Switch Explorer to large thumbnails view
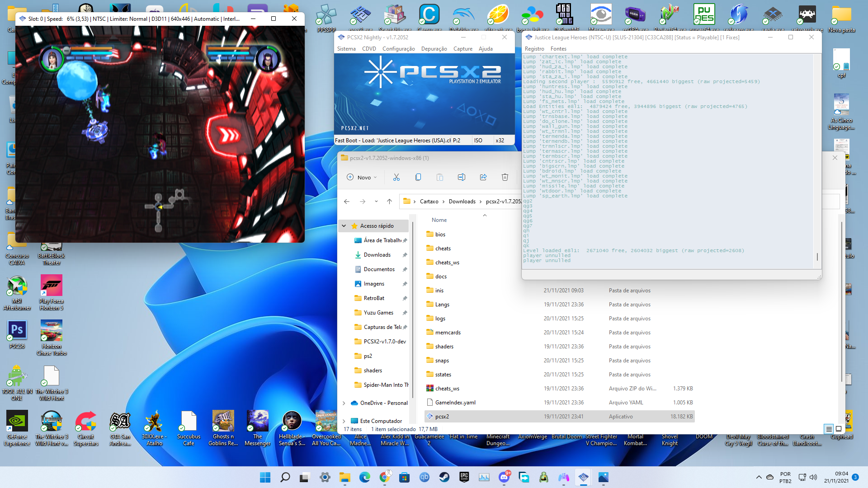The image size is (868, 488). click(x=839, y=428)
